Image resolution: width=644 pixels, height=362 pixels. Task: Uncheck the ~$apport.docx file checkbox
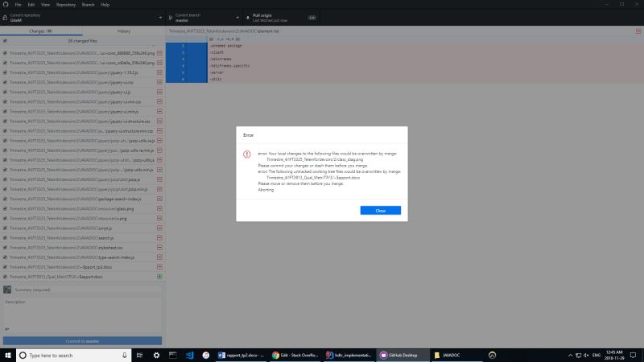pyautogui.click(x=5, y=277)
